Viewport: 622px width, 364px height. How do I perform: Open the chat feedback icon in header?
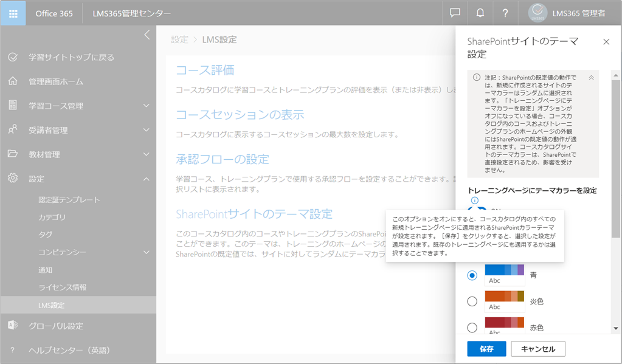[455, 13]
